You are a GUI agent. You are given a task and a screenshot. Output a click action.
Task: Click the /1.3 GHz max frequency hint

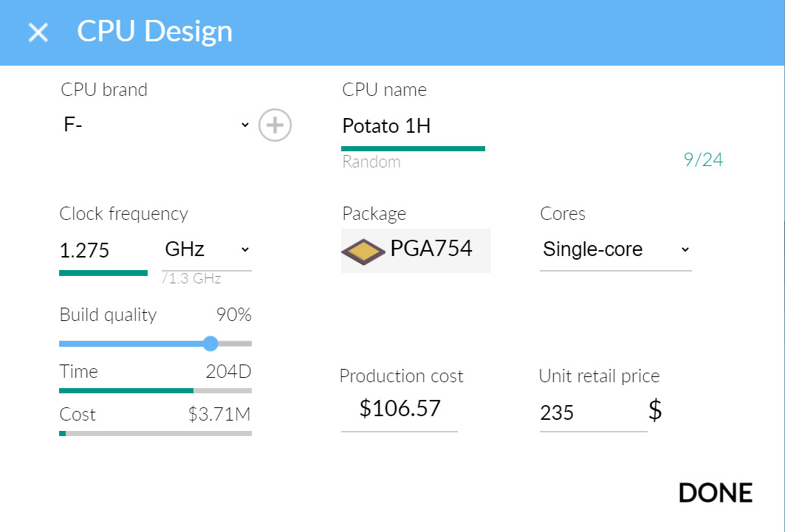192,279
